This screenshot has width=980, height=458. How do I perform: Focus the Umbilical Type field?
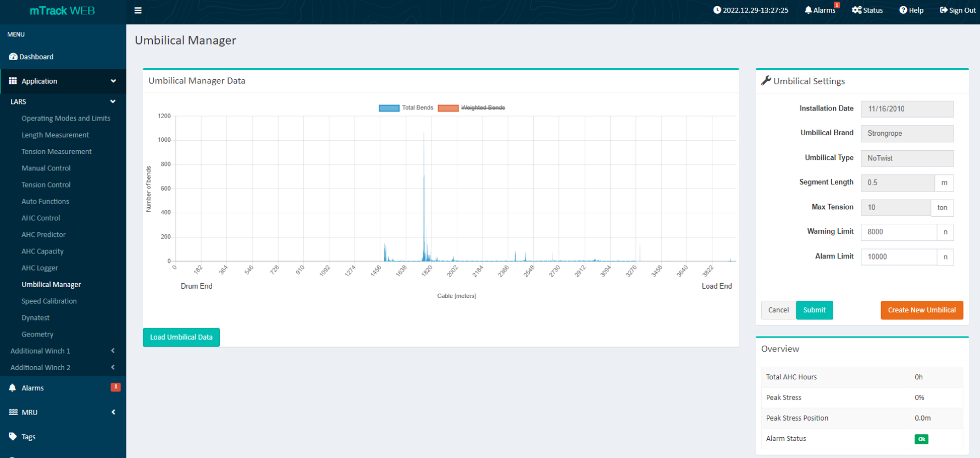pos(907,158)
